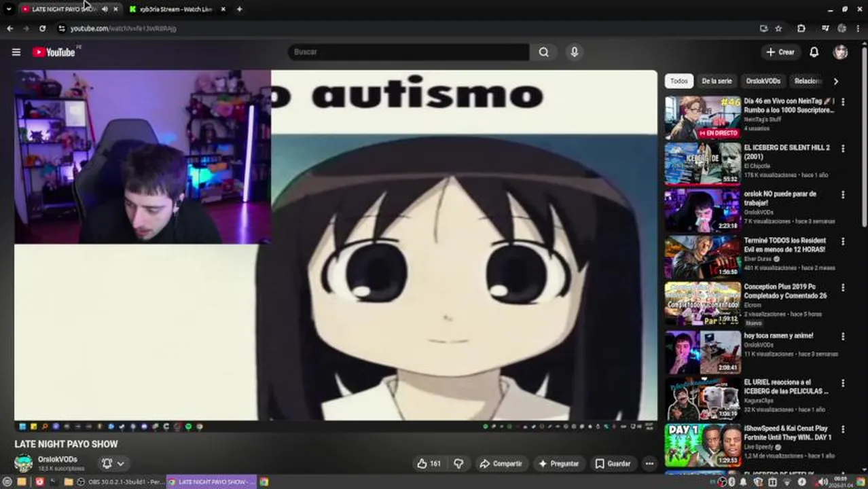Open hoy toca ramen y anime thumbnail
Screen dimensions: 868x489
click(703, 352)
